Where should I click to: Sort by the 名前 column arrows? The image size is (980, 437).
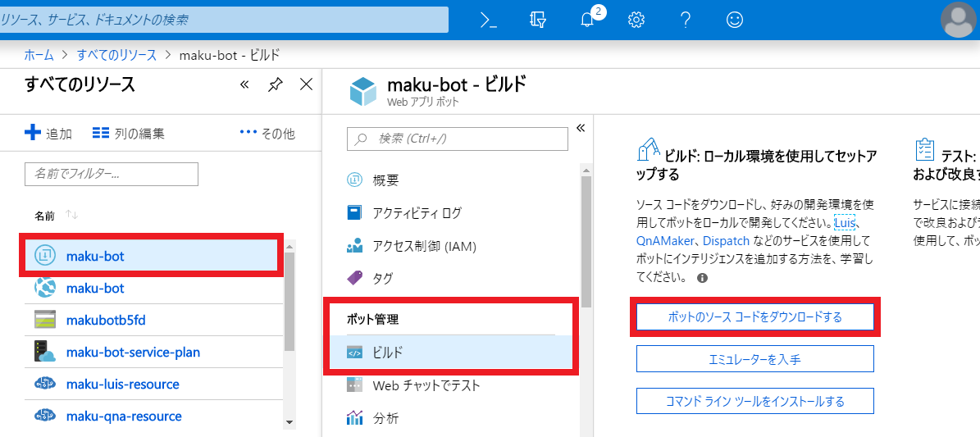point(71,215)
